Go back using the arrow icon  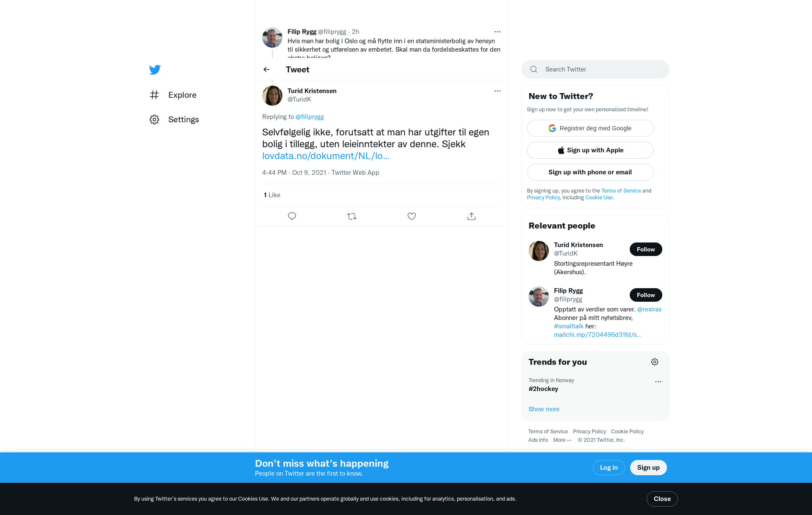click(266, 69)
